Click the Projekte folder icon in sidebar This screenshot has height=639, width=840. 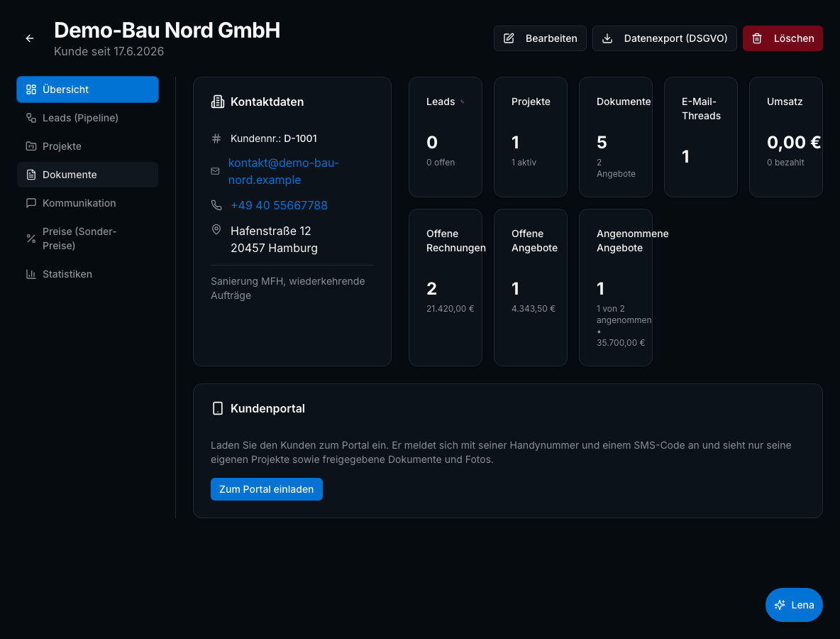coord(31,146)
